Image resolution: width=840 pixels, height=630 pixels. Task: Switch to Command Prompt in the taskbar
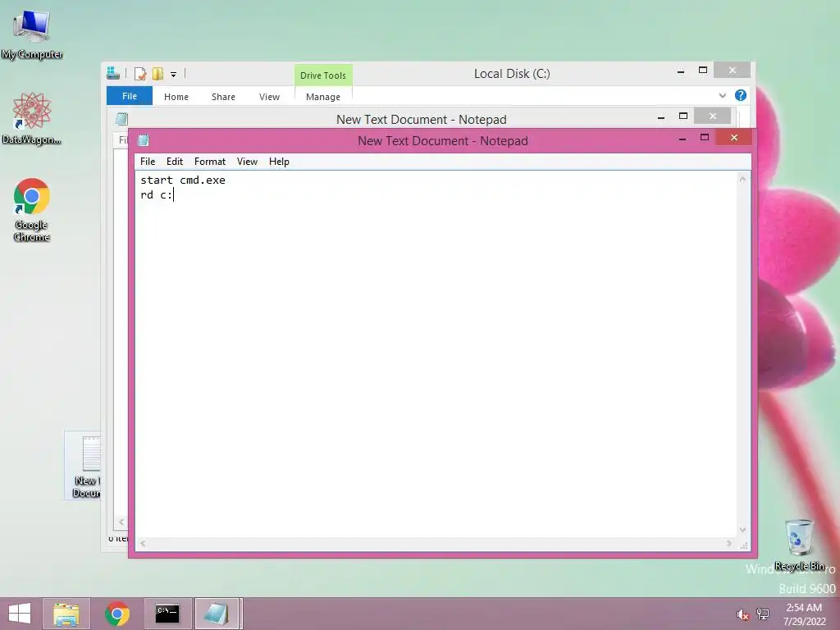[x=167, y=614]
